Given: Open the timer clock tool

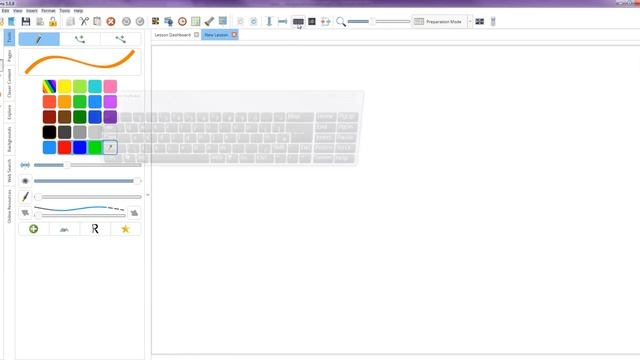Looking at the screenshot, I should 182,22.
